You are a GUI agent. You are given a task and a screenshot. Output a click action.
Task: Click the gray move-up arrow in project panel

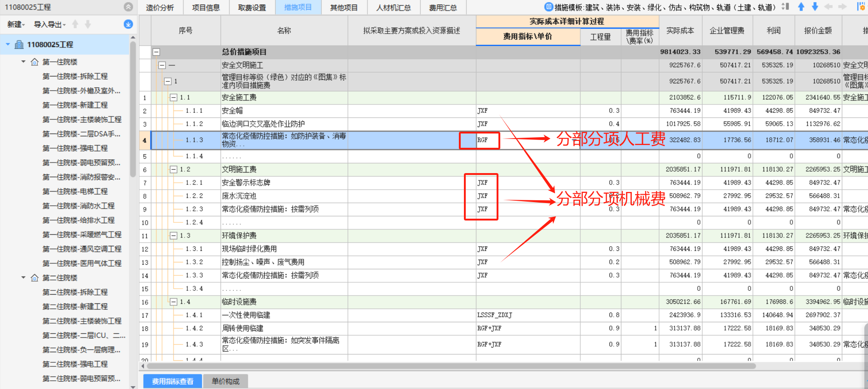[x=75, y=24]
